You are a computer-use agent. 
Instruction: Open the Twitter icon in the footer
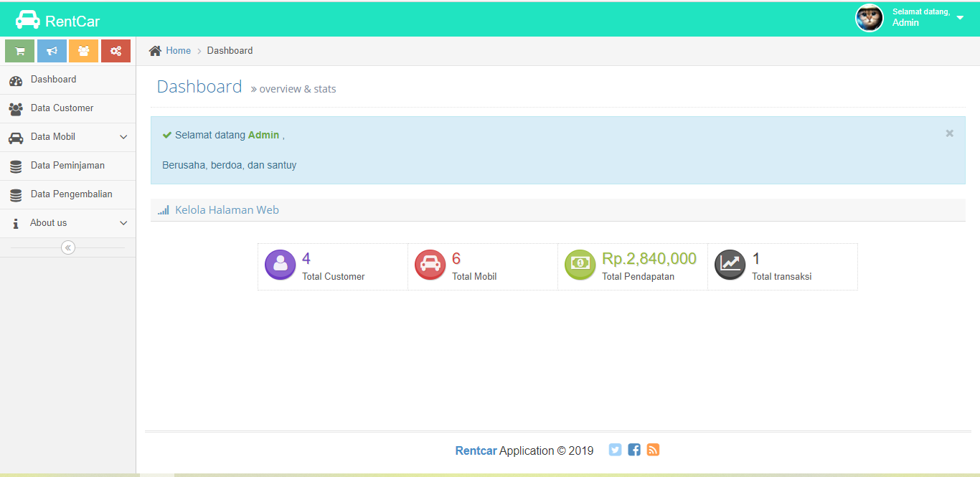point(615,450)
